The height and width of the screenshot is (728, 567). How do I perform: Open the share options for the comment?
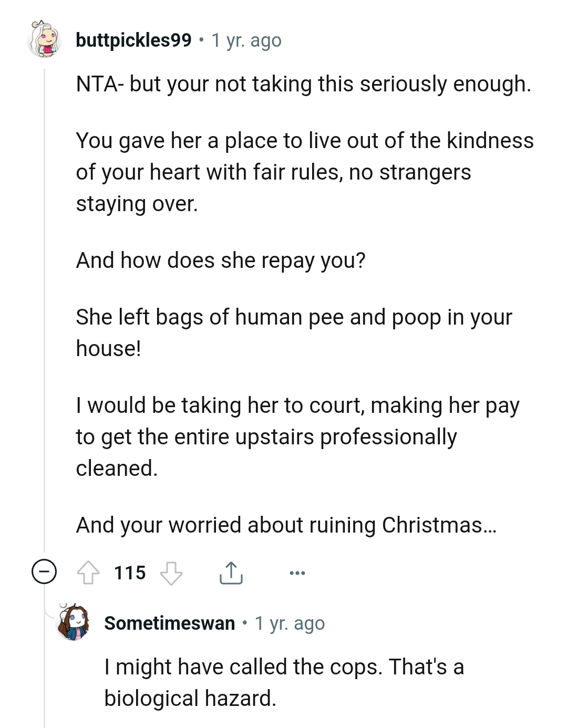[231, 573]
